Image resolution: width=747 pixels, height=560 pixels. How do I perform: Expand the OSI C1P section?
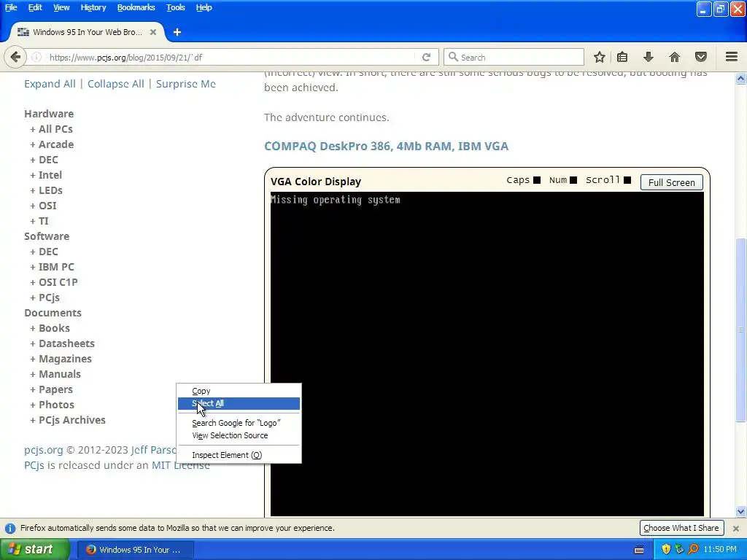pyautogui.click(x=54, y=282)
